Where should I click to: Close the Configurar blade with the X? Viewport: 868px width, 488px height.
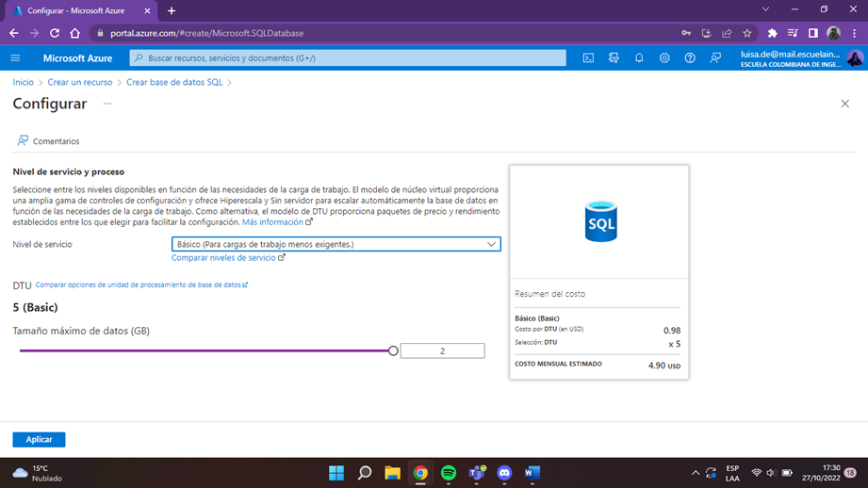[844, 104]
